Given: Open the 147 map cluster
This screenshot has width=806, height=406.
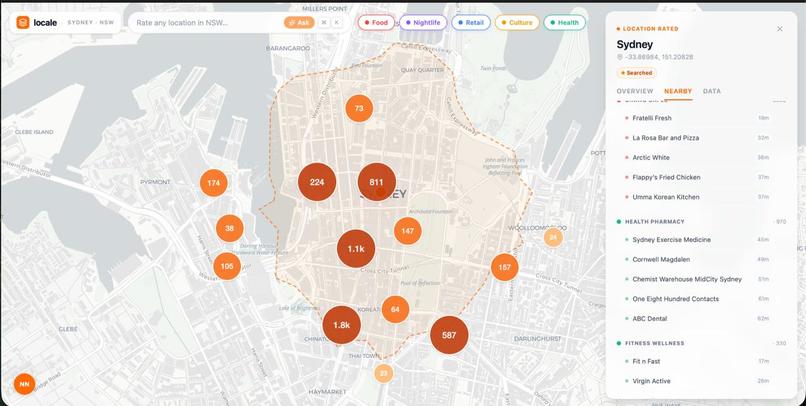Looking at the screenshot, I should (x=408, y=231).
